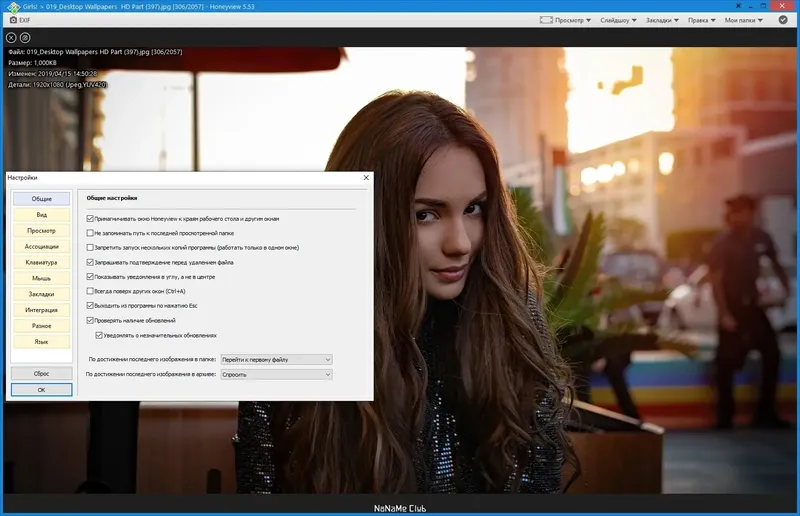Enable 'Запретить запуск нескольких копий программы'
Viewport: 800px width, 516px height.
[90, 248]
